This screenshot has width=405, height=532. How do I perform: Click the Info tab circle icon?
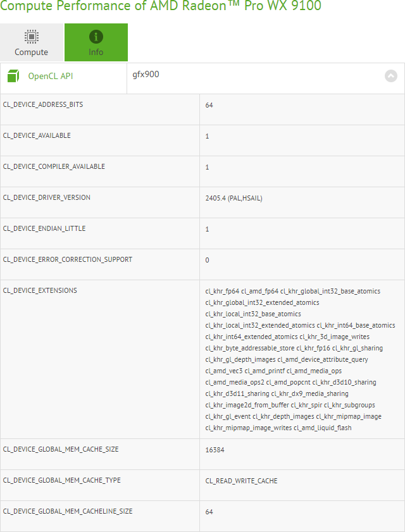96,37
